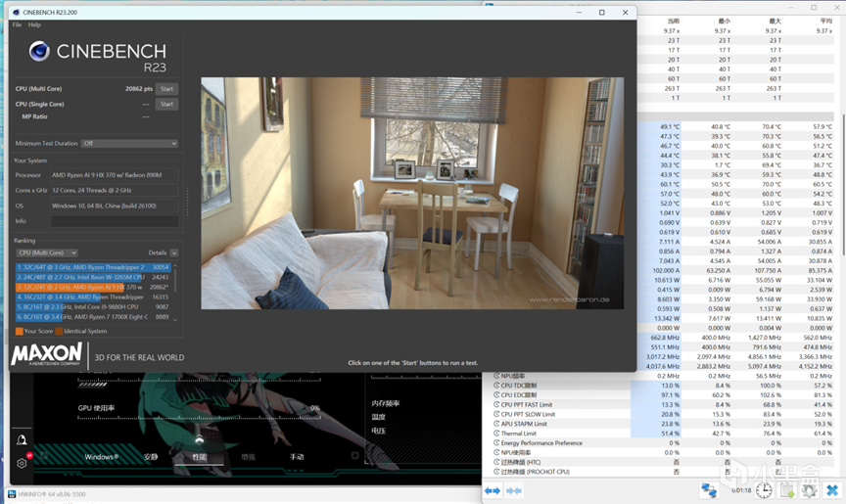Click the 当前 column header in HWiNFO

click(x=674, y=21)
